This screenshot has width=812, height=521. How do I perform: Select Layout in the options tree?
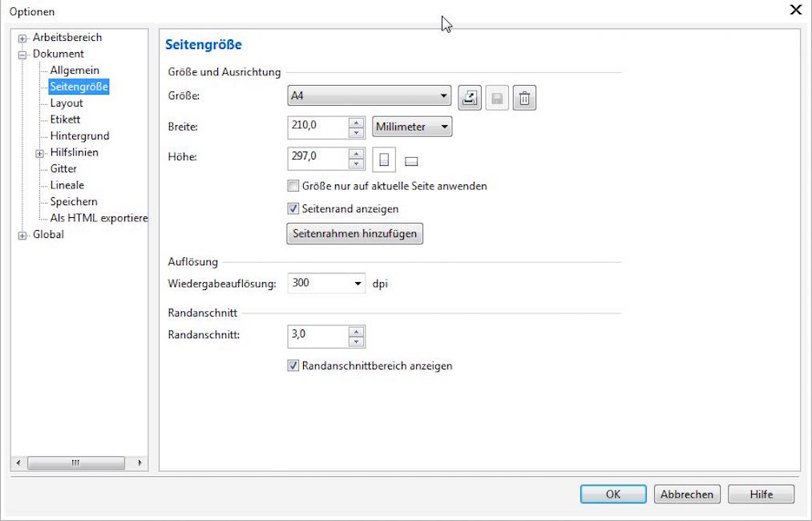(x=67, y=103)
